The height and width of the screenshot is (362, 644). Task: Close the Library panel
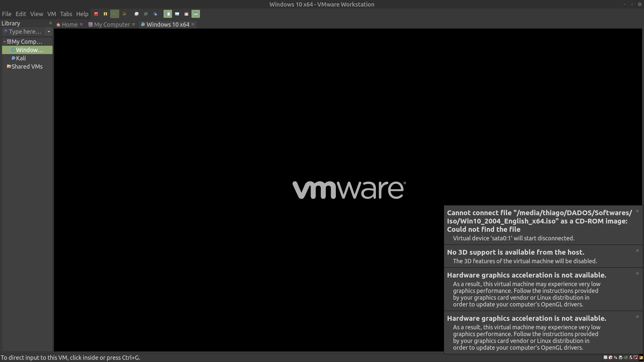50,23
